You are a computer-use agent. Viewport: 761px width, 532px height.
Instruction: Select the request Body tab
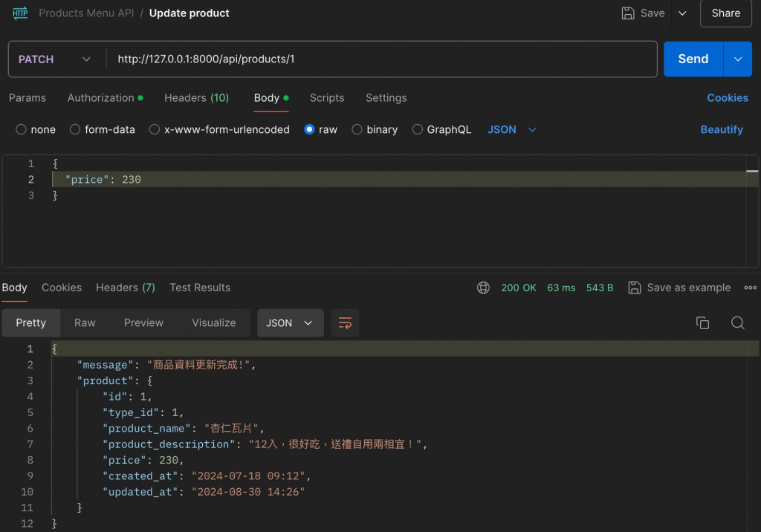click(x=271, y=98)
